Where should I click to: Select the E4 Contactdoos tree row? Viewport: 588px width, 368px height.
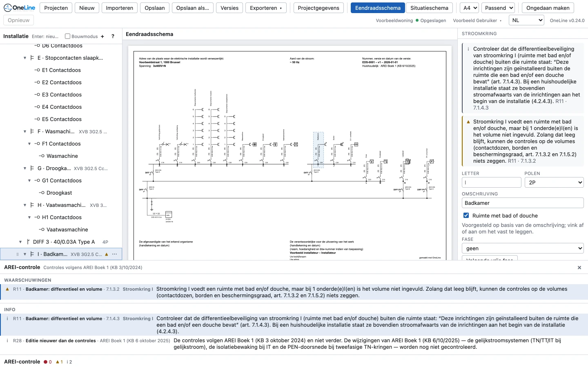click(61, 107)
